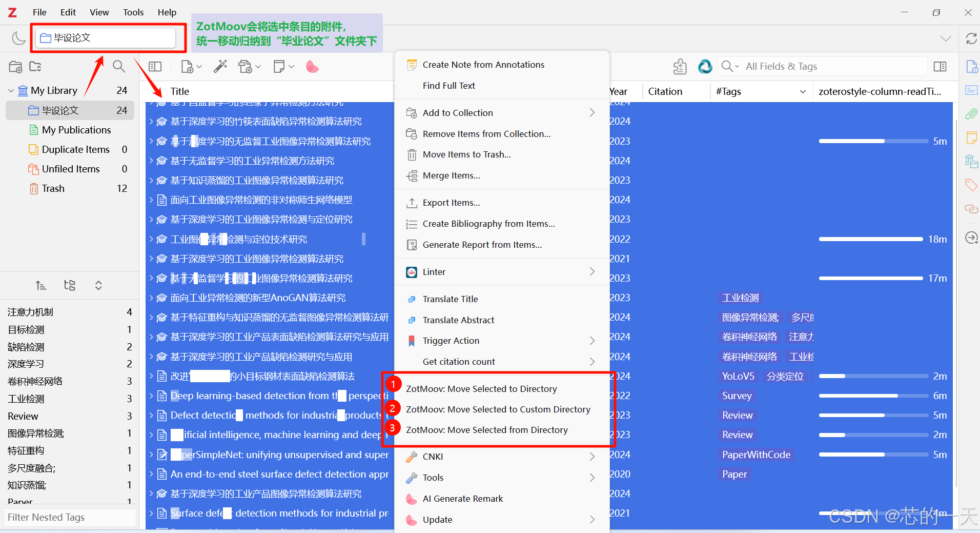Viewport: 980px width, 533px height.
Task: Select Create Note from Annotations
Action: (x=483, y=65)
